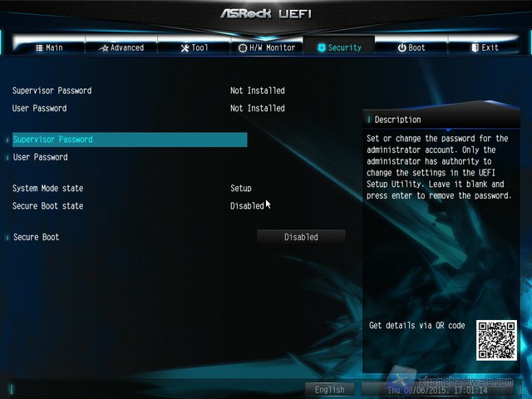Switch to the Security tab

(339, 48)
